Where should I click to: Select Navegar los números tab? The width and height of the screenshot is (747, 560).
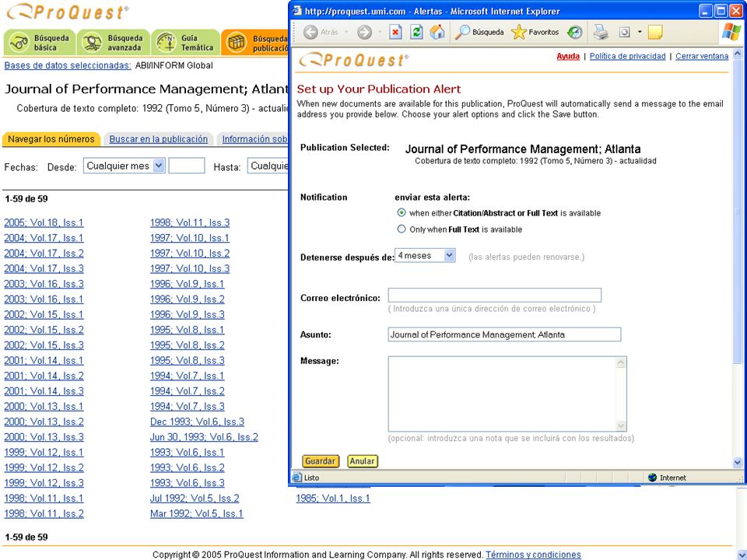pyautogui.click(x=51, y=139)
